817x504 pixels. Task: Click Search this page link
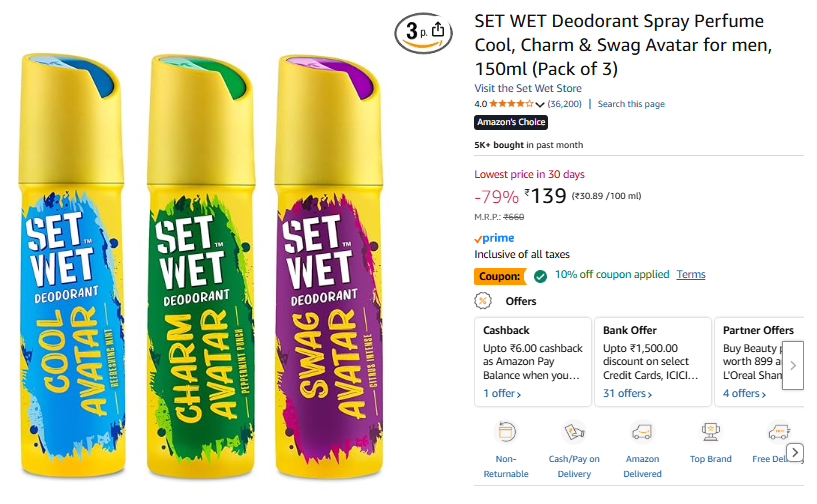click(631, 104)
